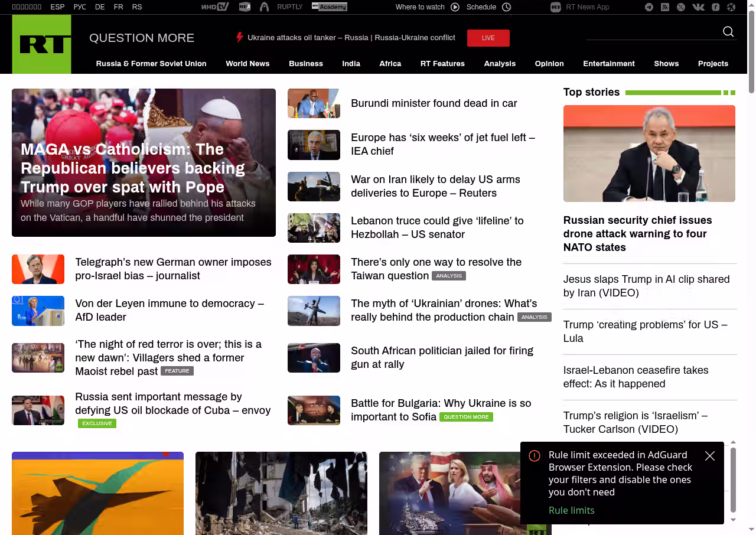Open the VK social media icon
This screenshot has height=535, width=756.
(x=698, y=7)
